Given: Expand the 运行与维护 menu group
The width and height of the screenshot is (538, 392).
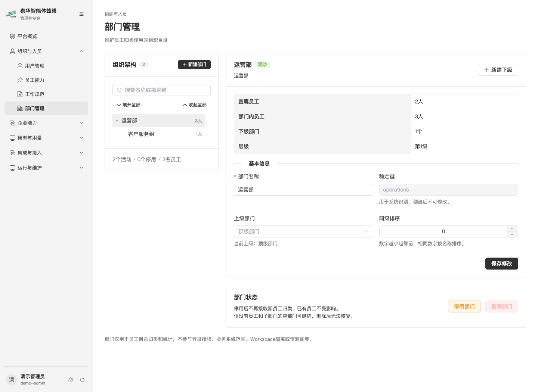Looking at the screenshot, I should [x=81, y=168].
